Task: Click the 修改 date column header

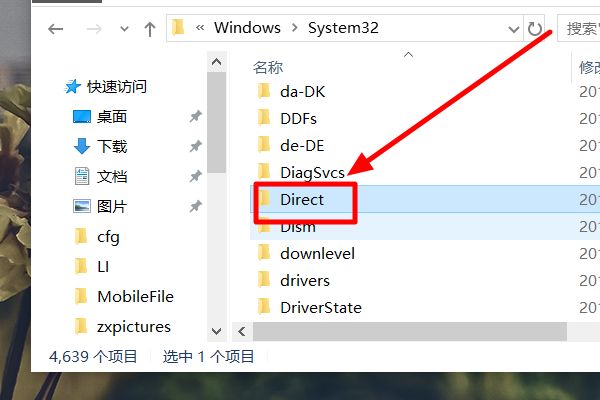Action: point(589,67)
